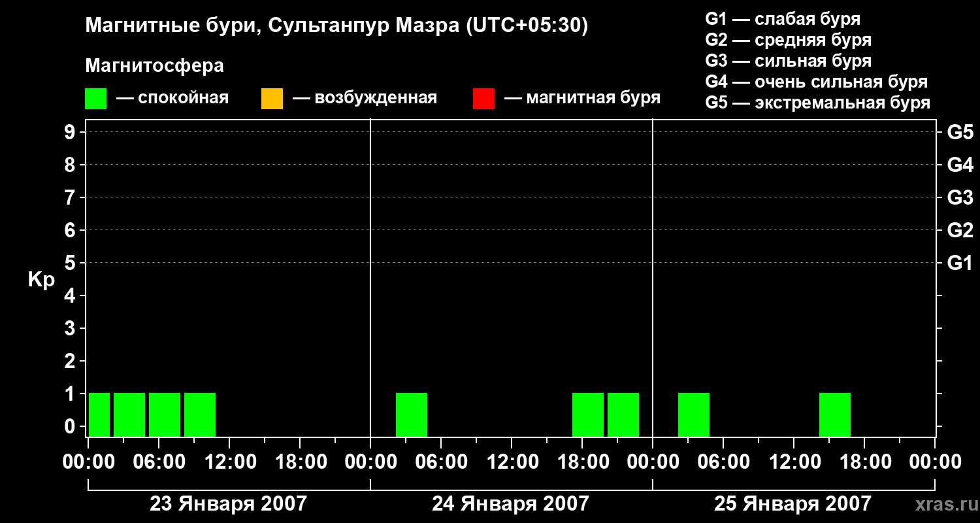Image resolution: width=980 pixels, height=523 pixels.
Task: Click the '— спокойная' legend label
Action: [x=172, y=98]
